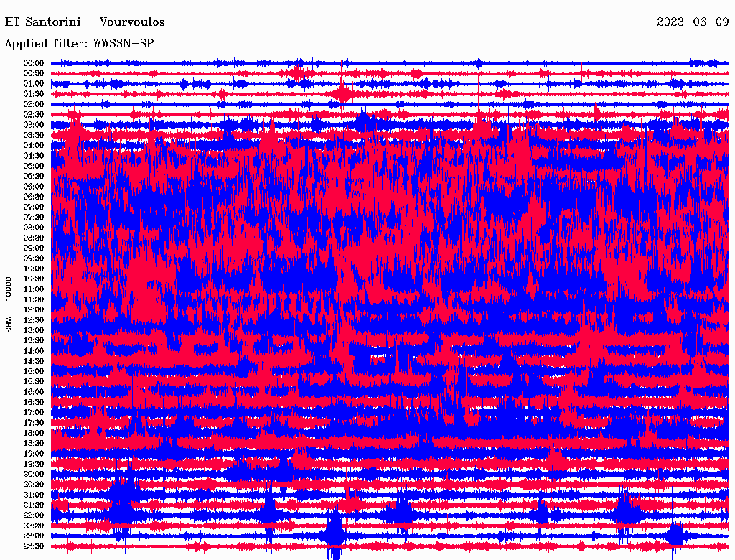Select the 04:30 time row label
This screenshot has width=735, height=560.
[34, 156]
